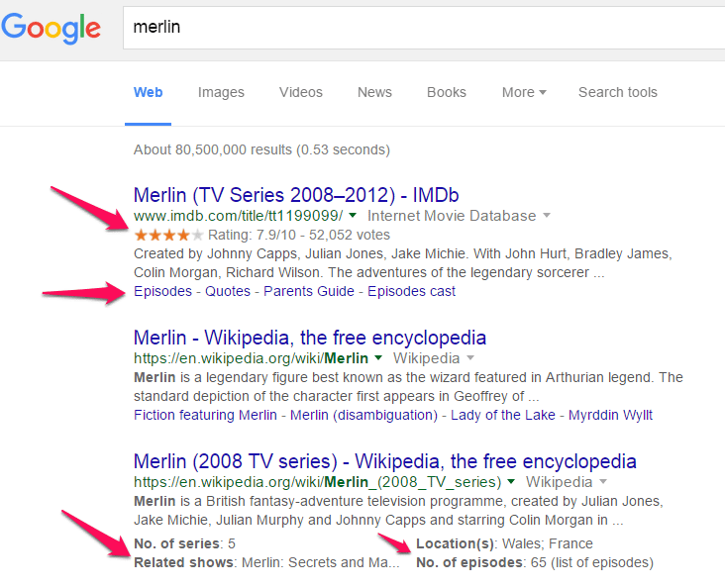The width and height of the screenshot is (725, 588).
Task: Open Merlin (2008 TV series) Wikipedia result
Action: [384, 462]
